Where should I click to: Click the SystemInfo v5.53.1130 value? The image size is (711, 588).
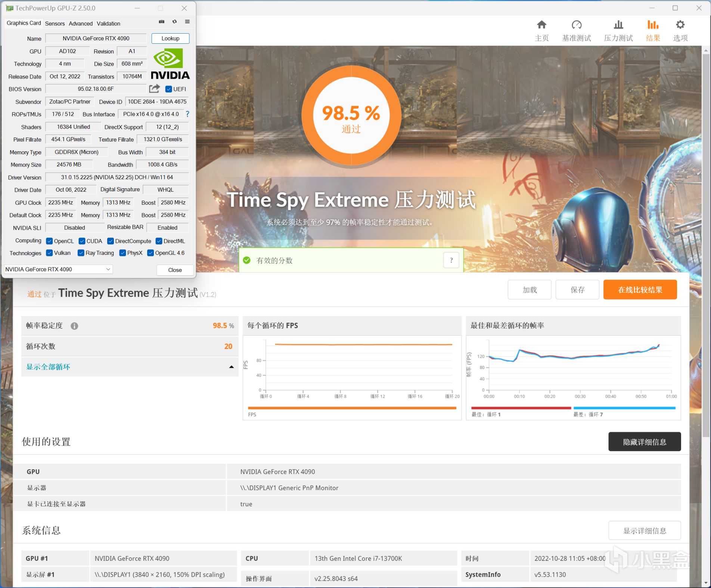(550, 575)
